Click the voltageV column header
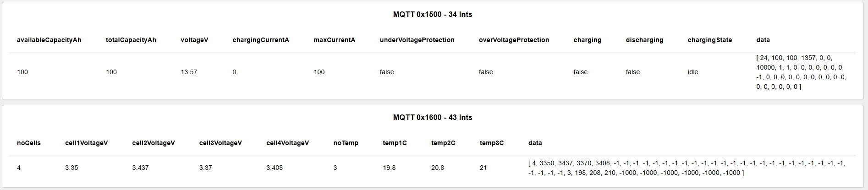This screenshot has height=190, width=868. point(194,40)
